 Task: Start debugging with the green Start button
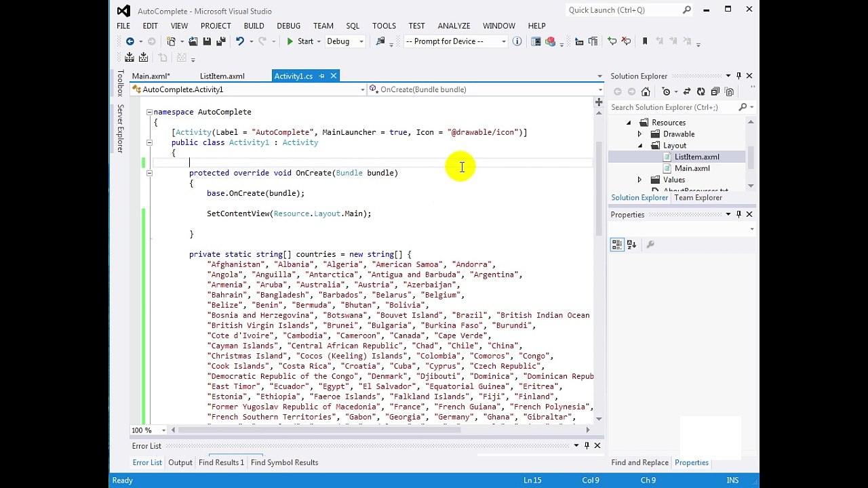click(x=299, y=41)
